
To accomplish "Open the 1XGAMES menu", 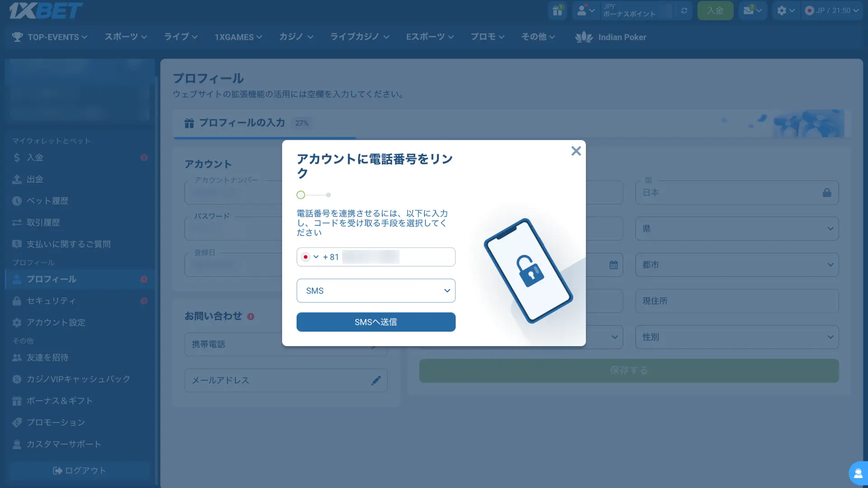I will (x=238, y=37).
